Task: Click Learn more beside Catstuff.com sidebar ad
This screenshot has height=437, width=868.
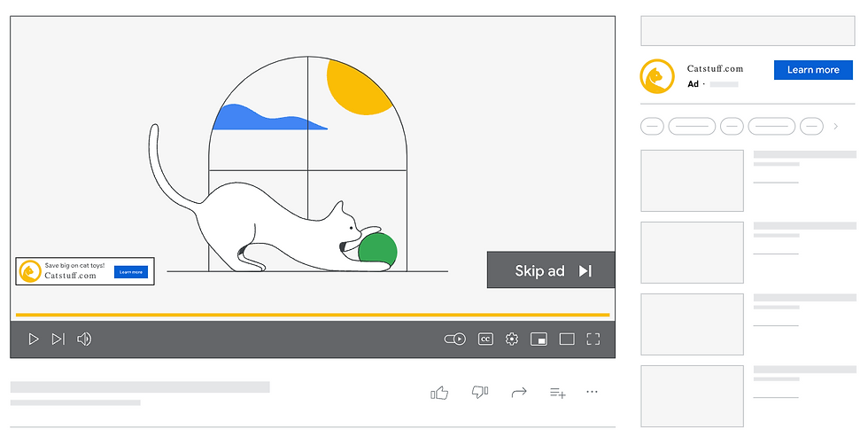Action: [813, 70]
